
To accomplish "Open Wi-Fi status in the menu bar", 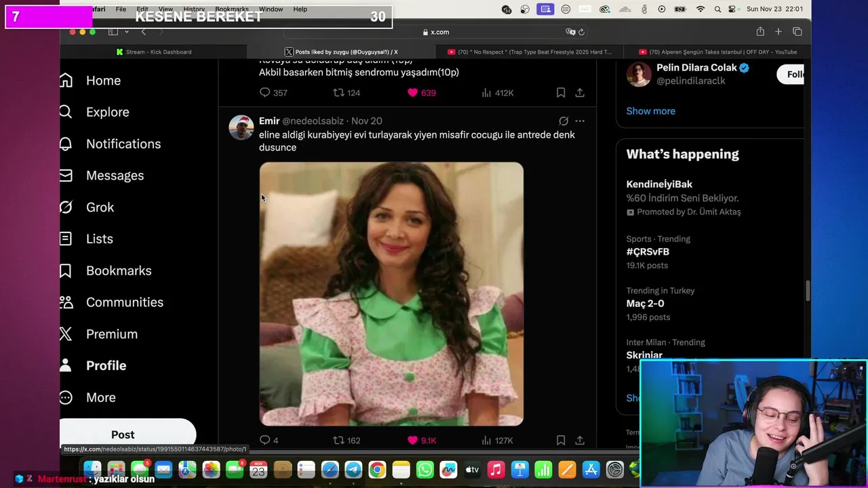I will 701,9.
